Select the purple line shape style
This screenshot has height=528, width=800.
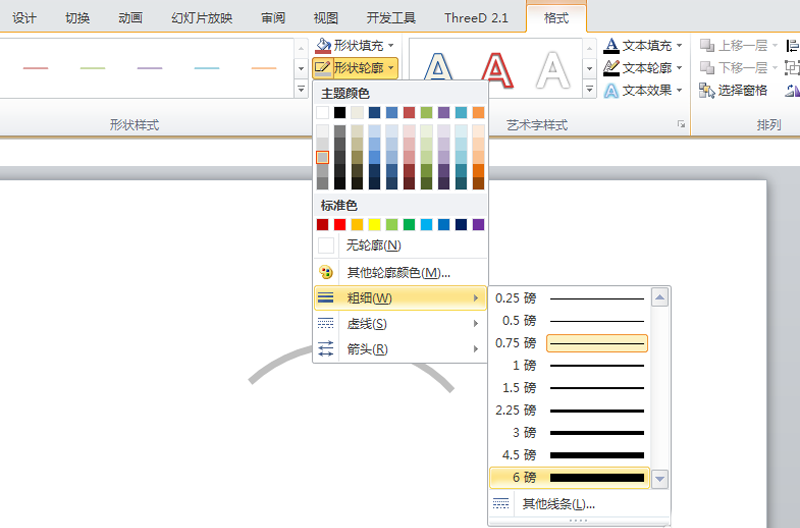(x=150, y=68)
